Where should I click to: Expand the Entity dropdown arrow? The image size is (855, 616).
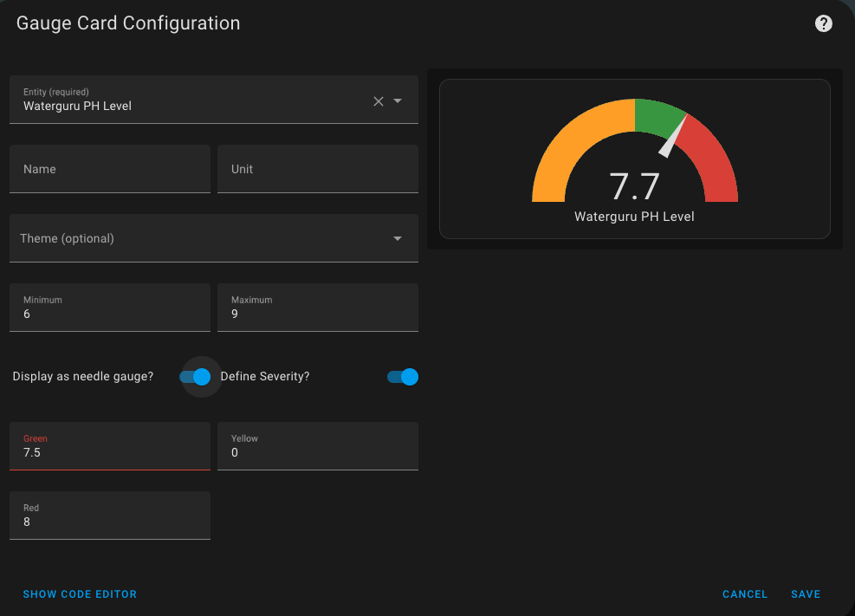[x=398, y=101]
